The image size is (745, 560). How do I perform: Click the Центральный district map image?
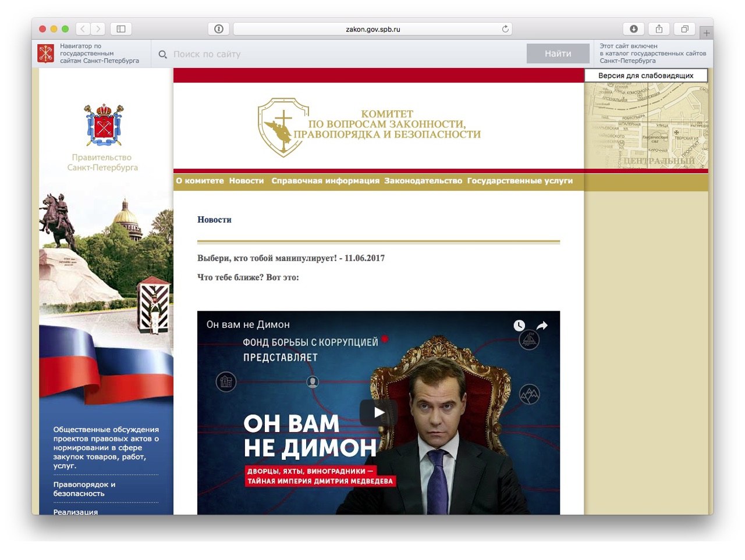point(646,126)
